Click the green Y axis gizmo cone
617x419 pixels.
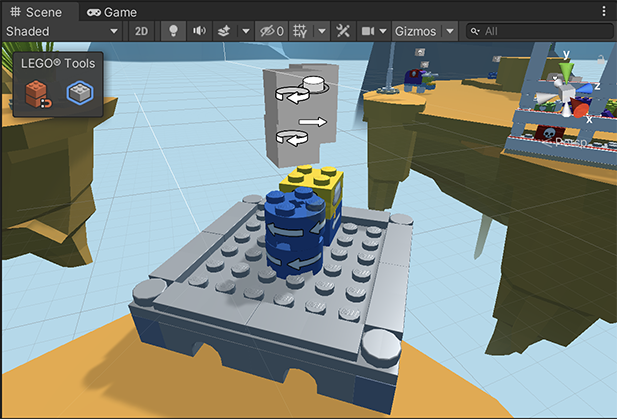(566, 72)
